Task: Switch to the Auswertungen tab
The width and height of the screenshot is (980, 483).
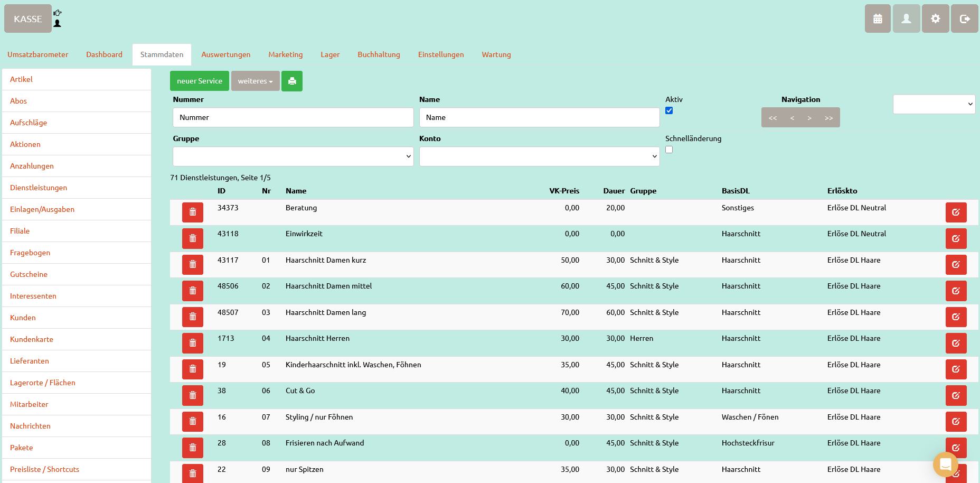Action: click(225, 54)
